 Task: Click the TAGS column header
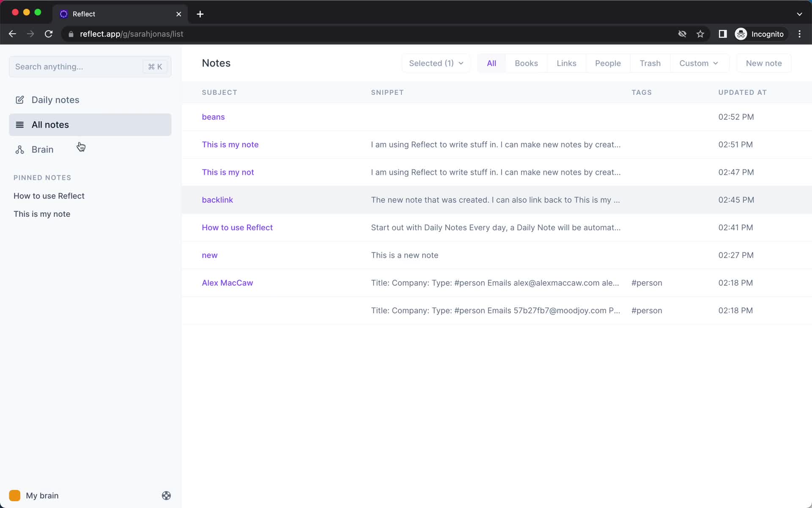(642, 92)
